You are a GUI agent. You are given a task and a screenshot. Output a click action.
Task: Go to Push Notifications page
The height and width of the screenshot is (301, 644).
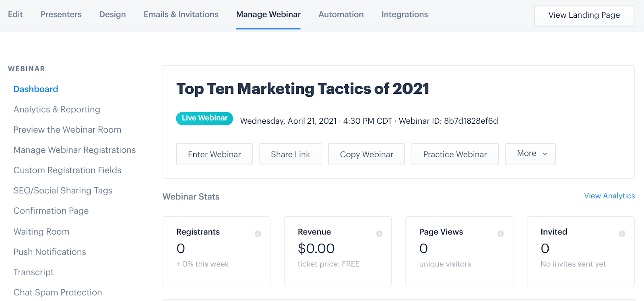[50, 252]
